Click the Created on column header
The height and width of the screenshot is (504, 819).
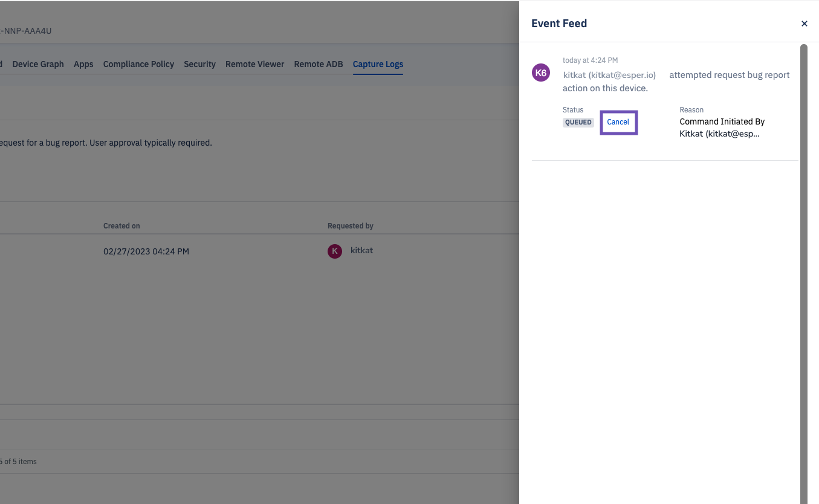point(121,226)
